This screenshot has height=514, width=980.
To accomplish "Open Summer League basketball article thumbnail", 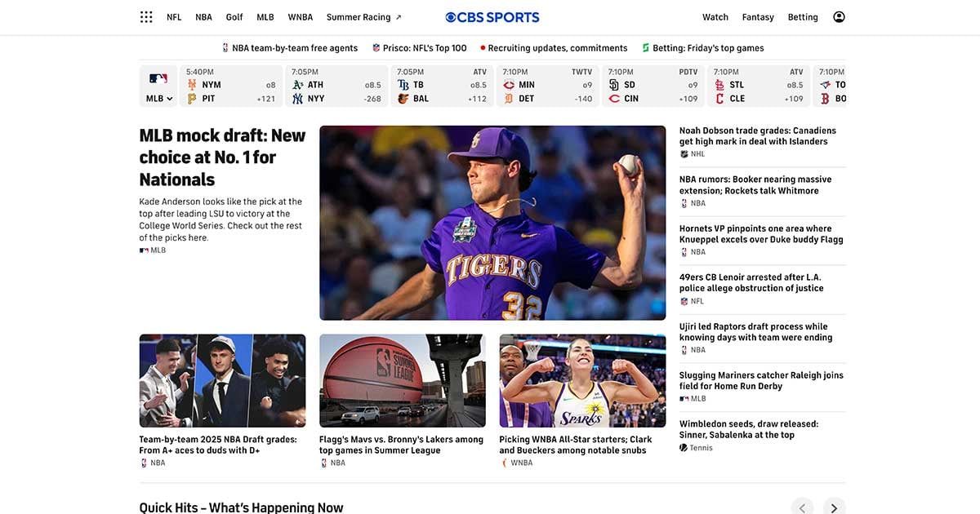I will click(x=403, y=381).
